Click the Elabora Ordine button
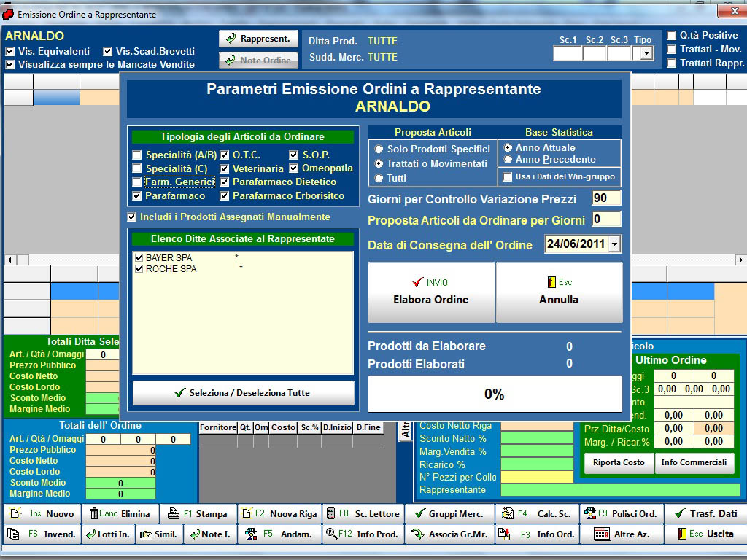This screenshot has height=560, width=747. tap(431, 292)
